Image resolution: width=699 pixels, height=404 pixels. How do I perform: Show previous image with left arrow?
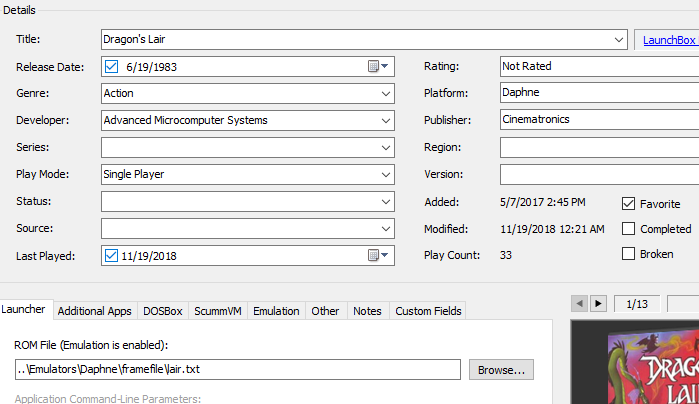579,304
